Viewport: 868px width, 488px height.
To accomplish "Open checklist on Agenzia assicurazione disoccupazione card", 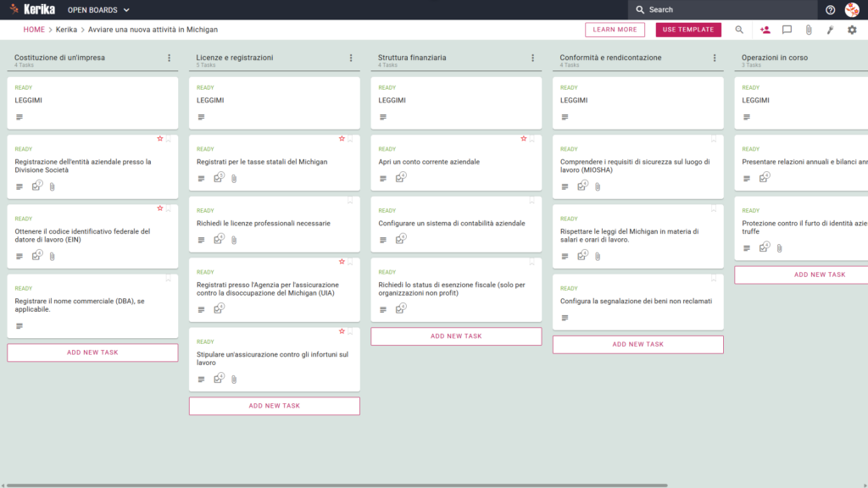I will click(x=219, y=308).
